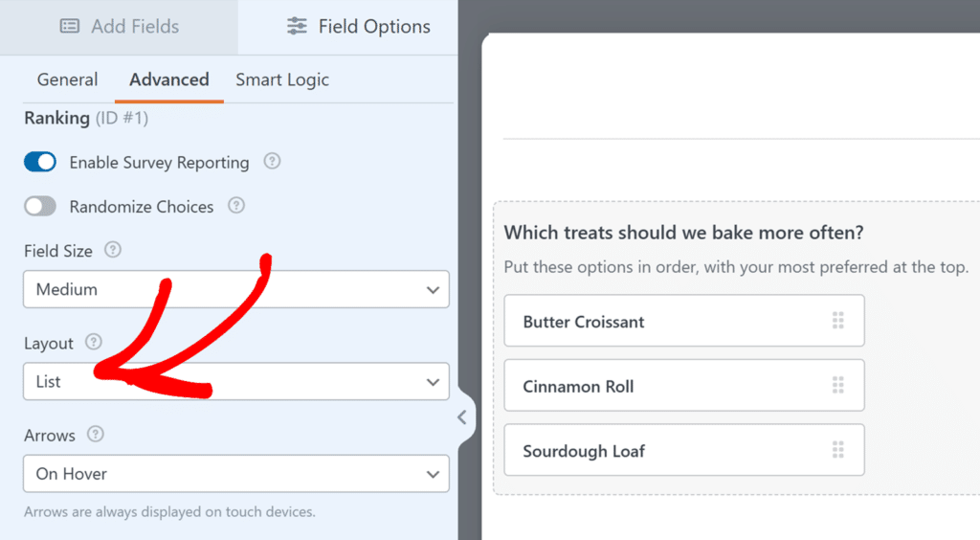Switch to the Smart Logic sub-tab
The image size is (980, 540).
click(x=282, y=80)
